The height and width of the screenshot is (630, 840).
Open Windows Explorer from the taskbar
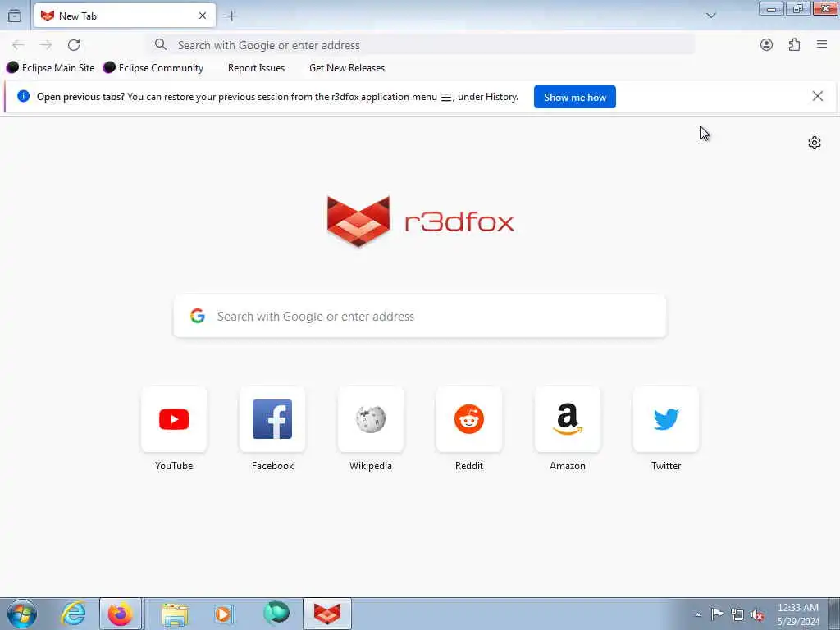click(x=176, y=614)
